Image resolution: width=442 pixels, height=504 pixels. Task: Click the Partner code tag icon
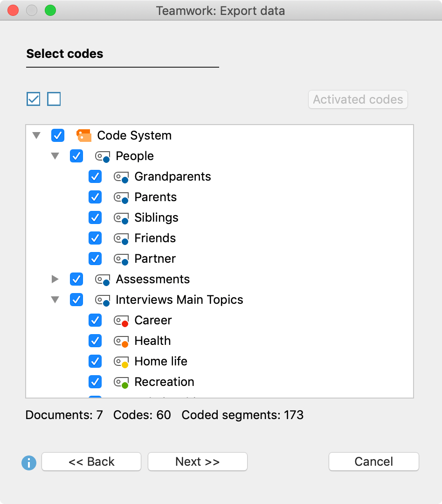(121, 259)
